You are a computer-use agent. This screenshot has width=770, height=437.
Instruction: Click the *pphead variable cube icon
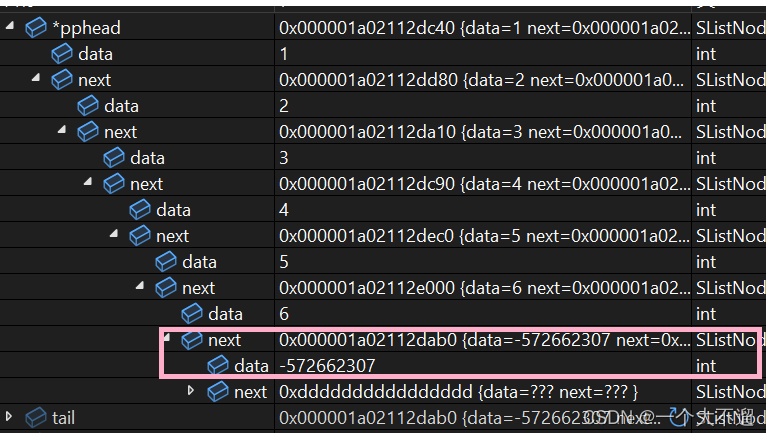(36, 28)
